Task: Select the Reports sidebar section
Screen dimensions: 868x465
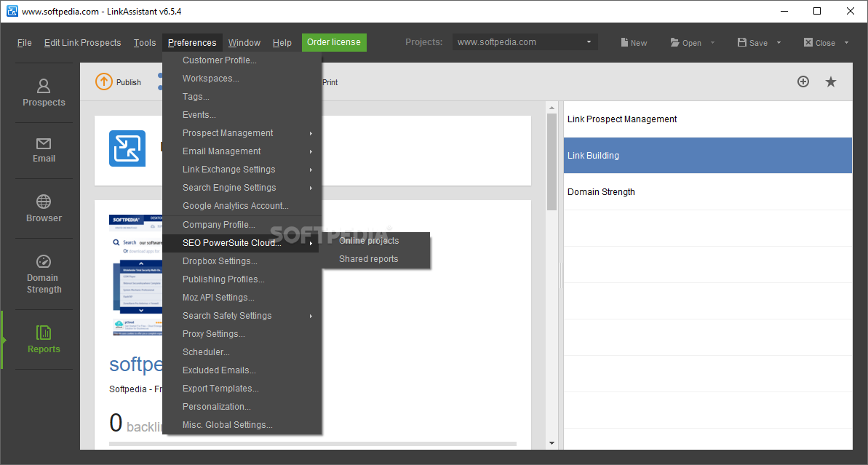Action: (44, 339)
